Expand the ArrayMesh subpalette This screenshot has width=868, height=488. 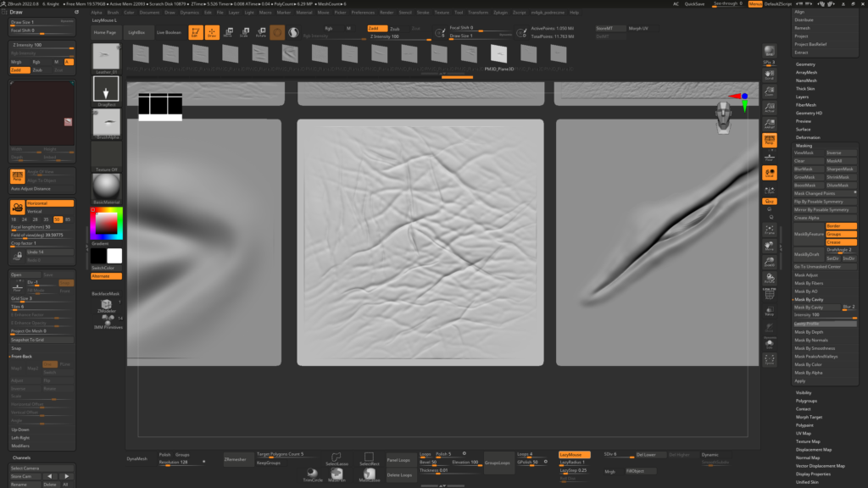(x=807, y=73)
